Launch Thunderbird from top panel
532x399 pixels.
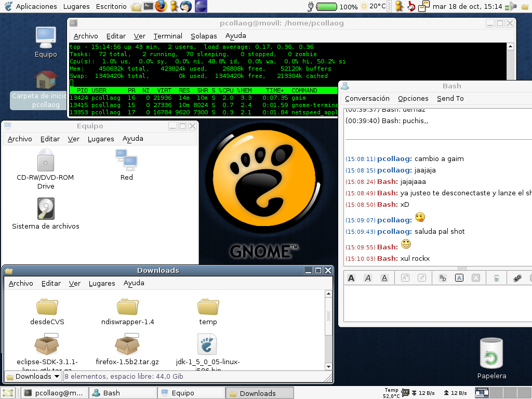point(186,6)
